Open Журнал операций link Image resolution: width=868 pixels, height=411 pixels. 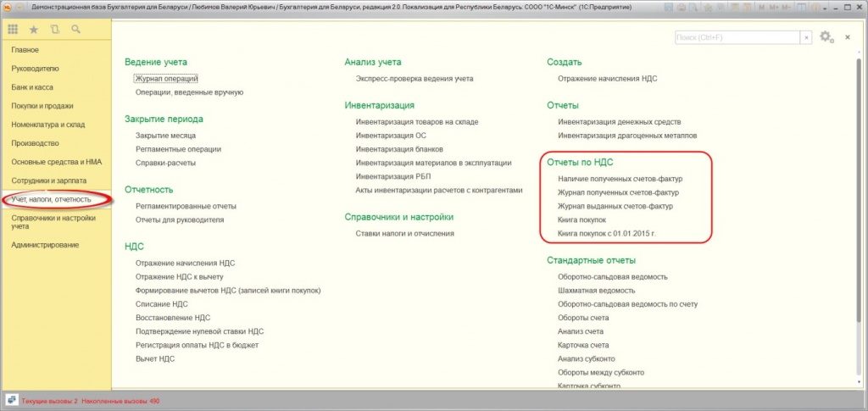tap(166, 79)
